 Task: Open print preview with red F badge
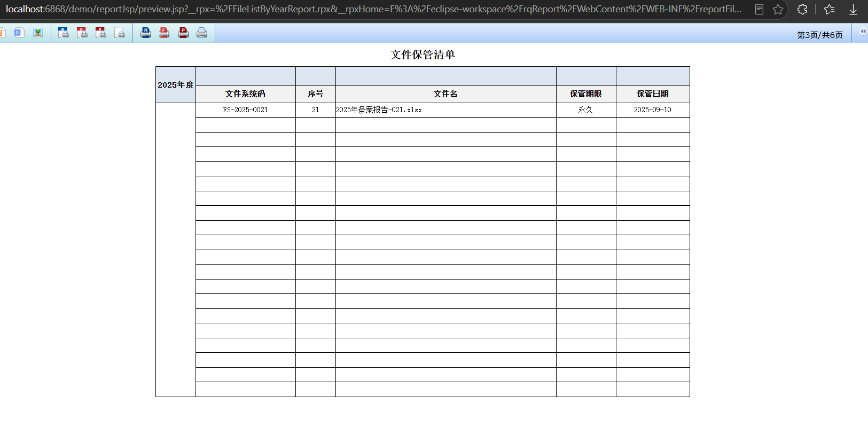tap(82, 33)
